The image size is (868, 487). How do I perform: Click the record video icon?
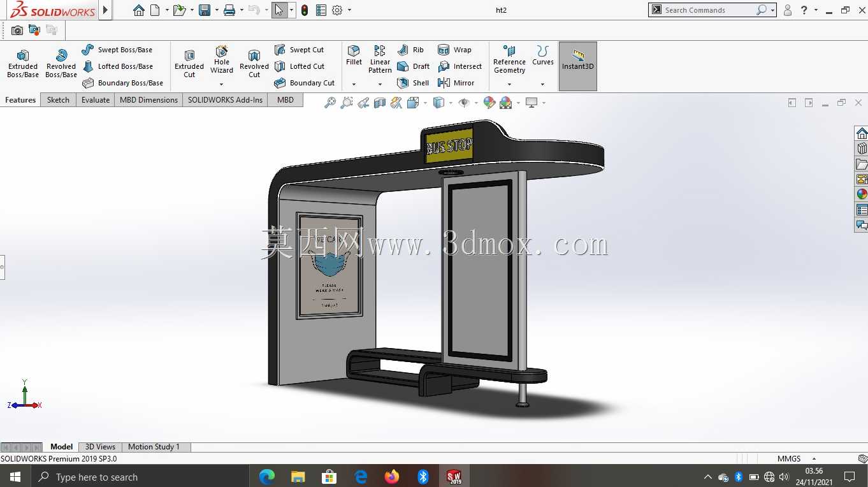pyautogui.click(x=34, y=30)
